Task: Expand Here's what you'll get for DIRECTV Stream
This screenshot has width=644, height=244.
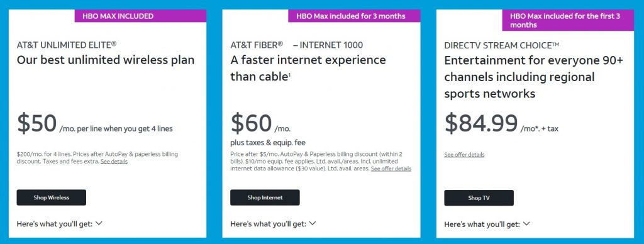Action: 487,225
